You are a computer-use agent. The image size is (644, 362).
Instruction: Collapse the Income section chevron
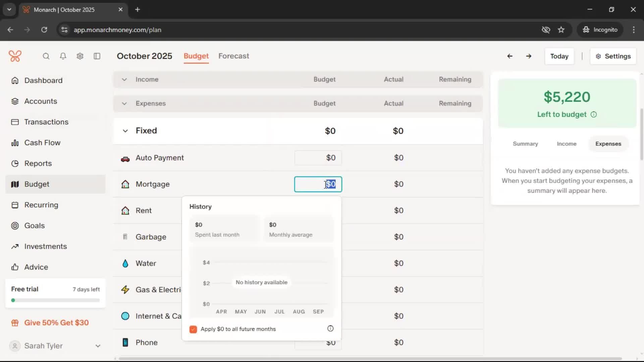pyautogui.click(x=124, y=79)
